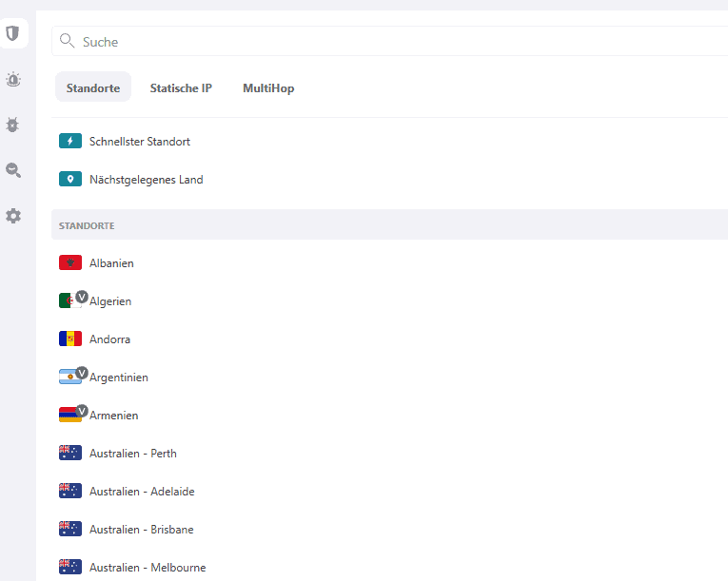Image resolution: width=728 pixels, height=581 pixels.
Task: Click the virtual location badge on Argentinien
Action: (82, 373)
